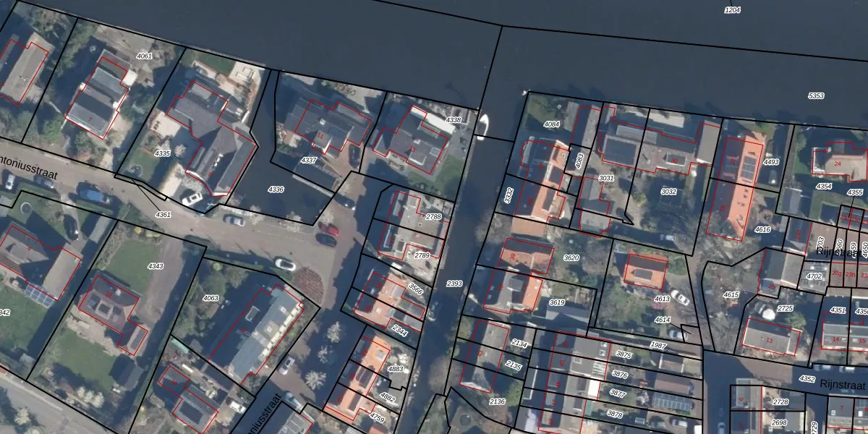Click parcel label 2725

[x=786, y=309]
